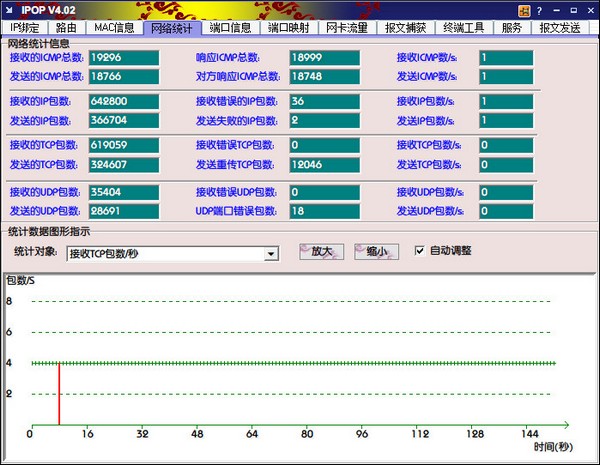This screenshot has width=600, height=465.
Task: Open the 端口映射 tab
Action: tap(288, 28)
